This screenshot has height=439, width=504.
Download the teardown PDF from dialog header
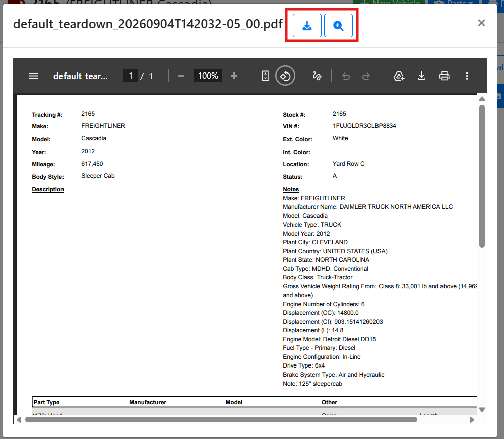click(307, 25)
